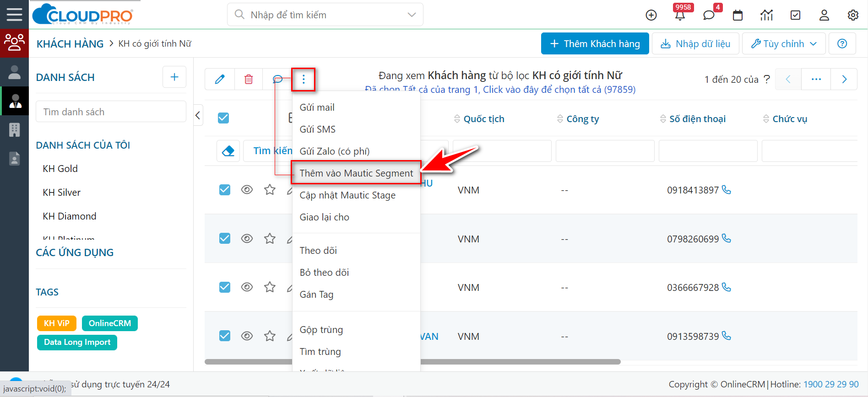Open the tasks checklist icon

(796, 15)
